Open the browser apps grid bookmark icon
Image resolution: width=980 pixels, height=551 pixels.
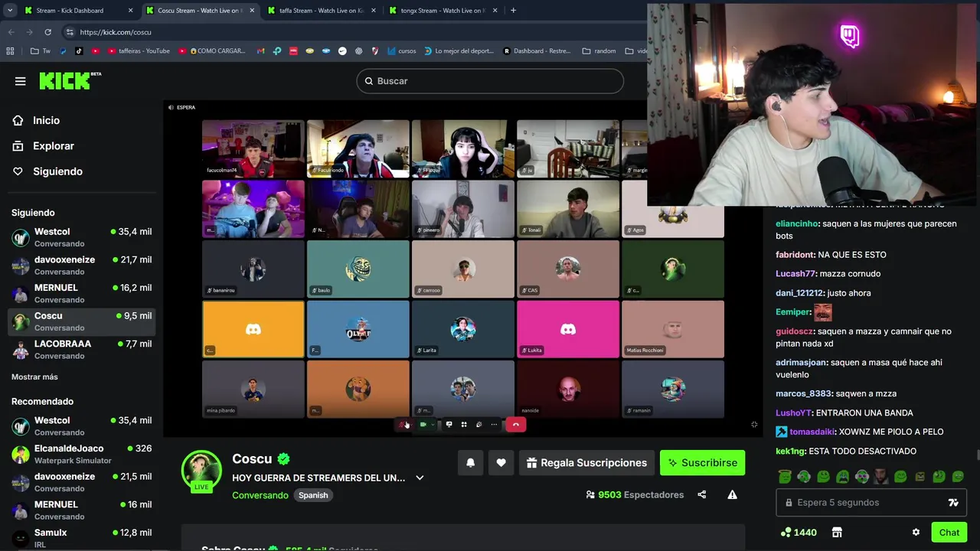point(10,51)
